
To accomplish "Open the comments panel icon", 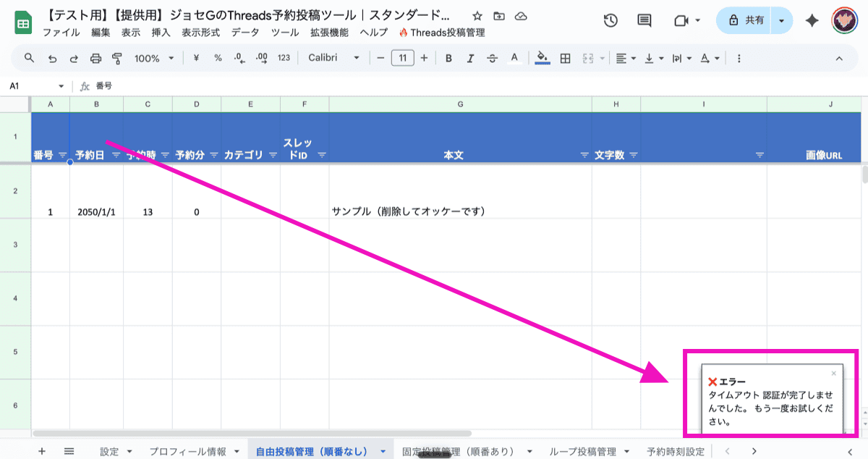I will pyautogui.click(x=644, y=20).
